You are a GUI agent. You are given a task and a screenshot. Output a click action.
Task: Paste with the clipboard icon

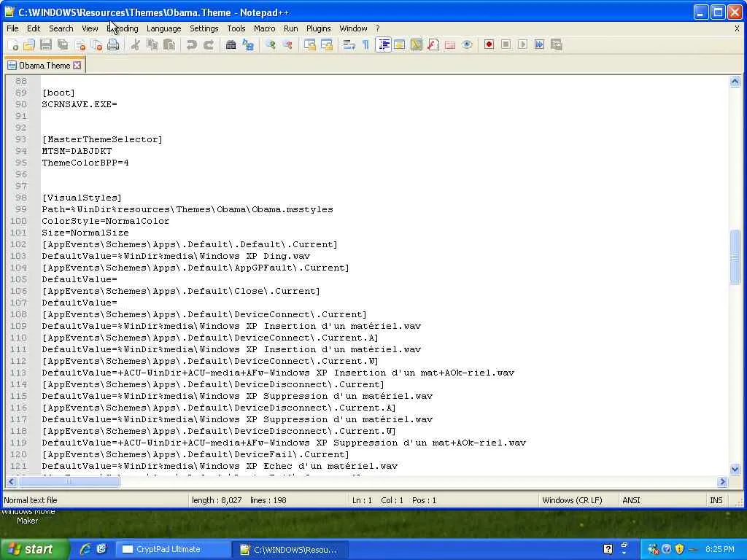click(x=169, y=44)
